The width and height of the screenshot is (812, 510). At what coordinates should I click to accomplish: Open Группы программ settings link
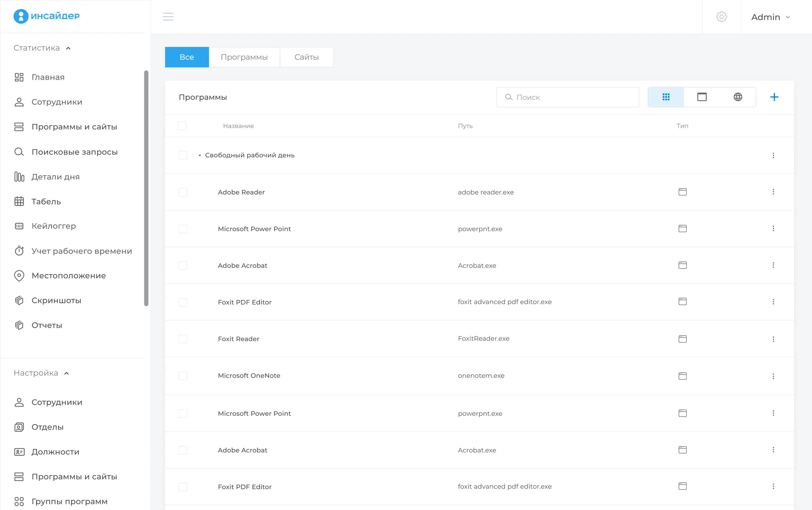click(69, 501)
